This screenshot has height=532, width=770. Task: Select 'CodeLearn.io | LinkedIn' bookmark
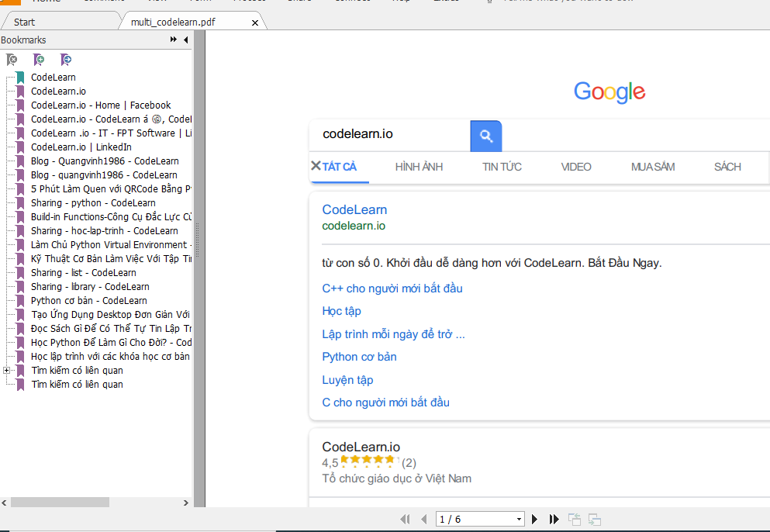(81, 147)
